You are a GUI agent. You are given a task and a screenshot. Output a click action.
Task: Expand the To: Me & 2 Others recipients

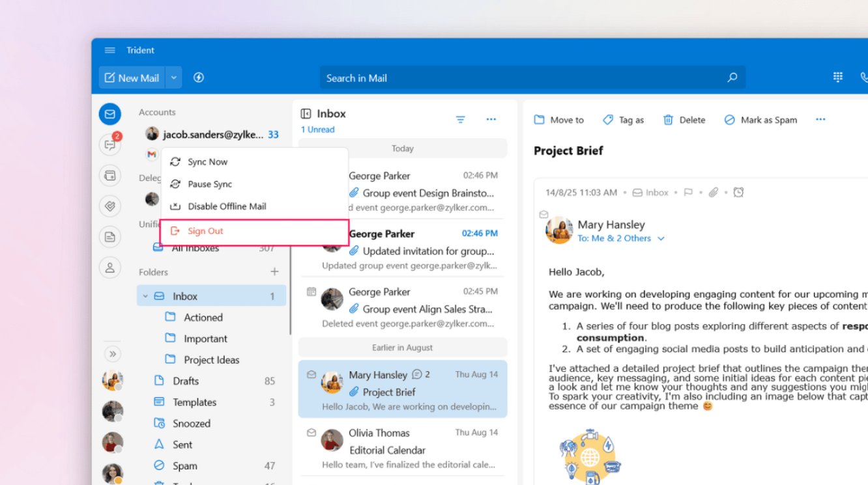(x=621, y=238)
